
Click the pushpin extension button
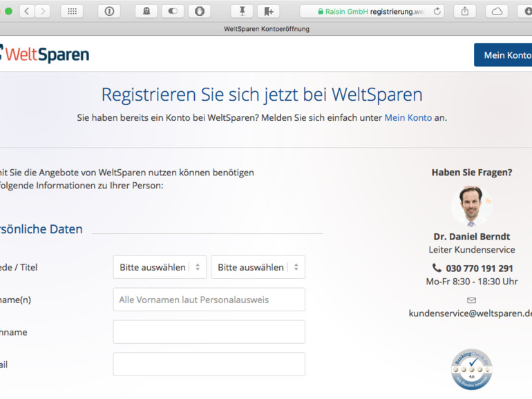click(242, 11)
